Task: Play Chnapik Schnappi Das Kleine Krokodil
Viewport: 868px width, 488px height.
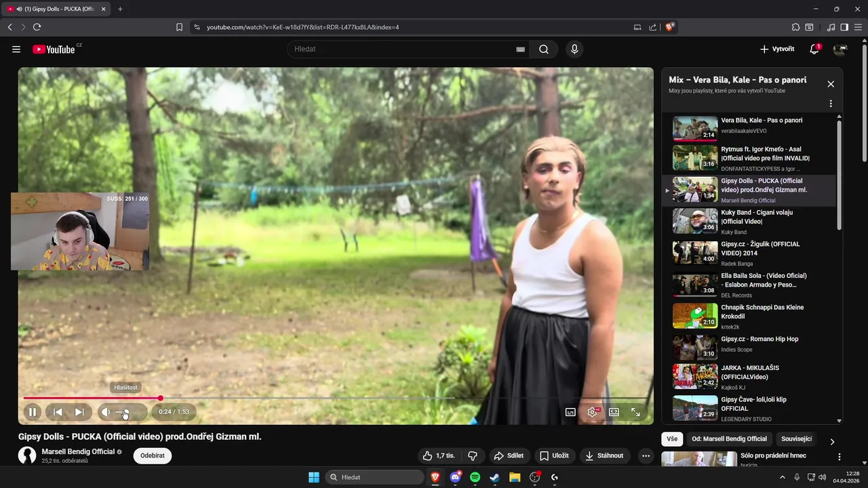Action: click(749, 317)
